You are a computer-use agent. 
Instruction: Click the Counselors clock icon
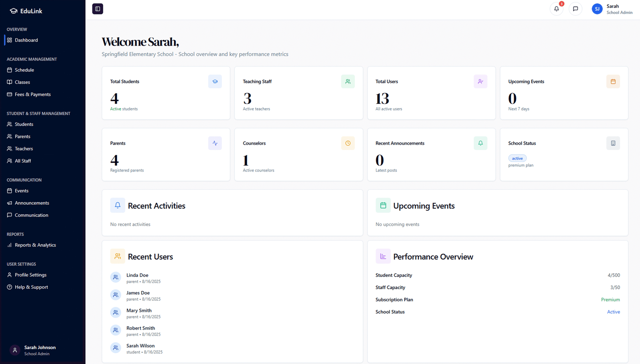point(348,143)
